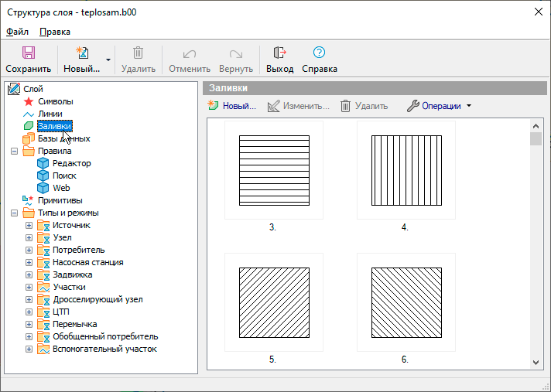Screen dimensions: 551x392
Task: Open the Операции dropdown menu
Action: pos(439,106)
